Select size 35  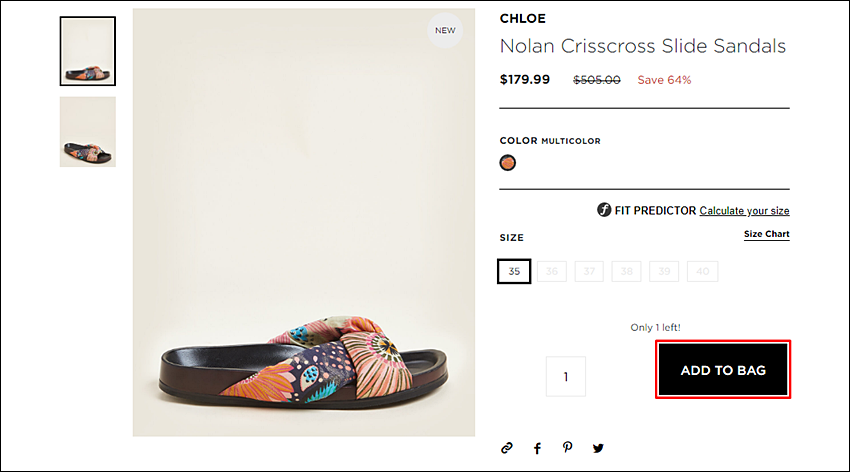pos(514,271)
